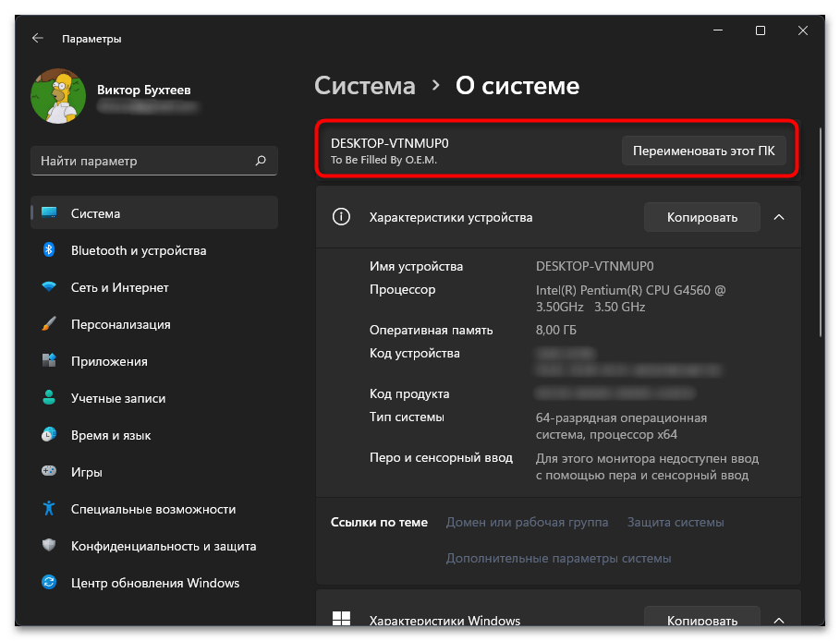840x641 pixels.
Task: Open Конфиденциальность и защита section
Action: point(154,546)
